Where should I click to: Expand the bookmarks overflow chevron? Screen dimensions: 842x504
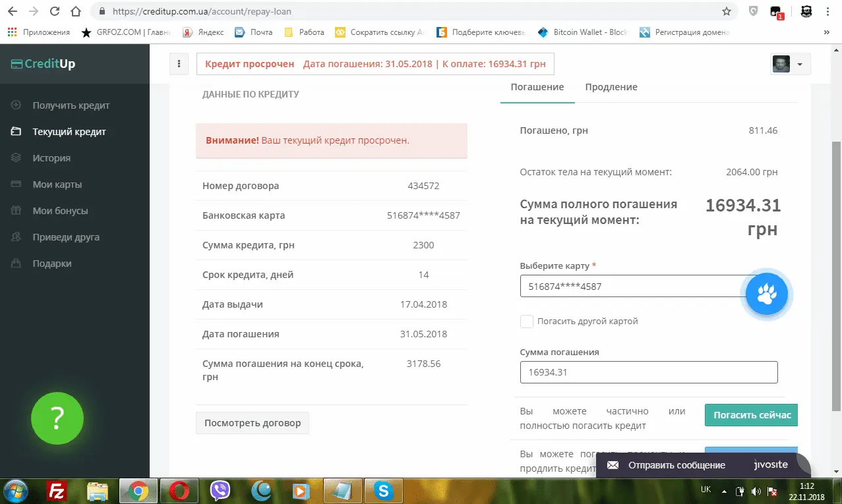point(826,32)
